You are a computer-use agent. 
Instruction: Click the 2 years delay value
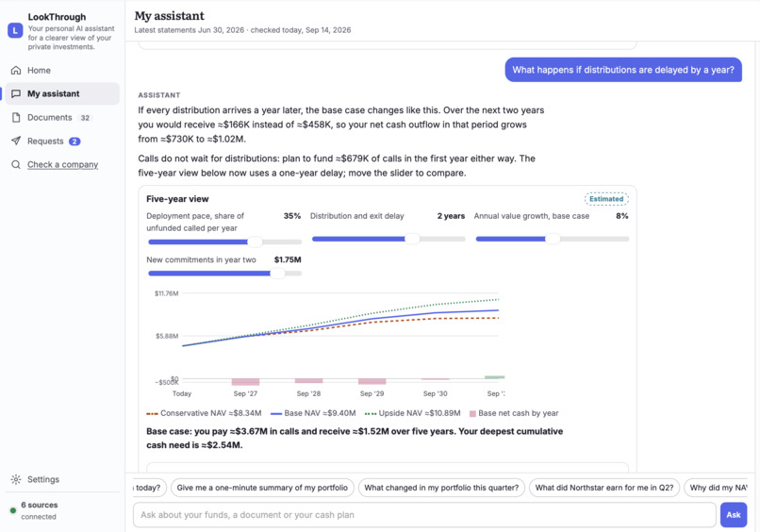(451, 216)
